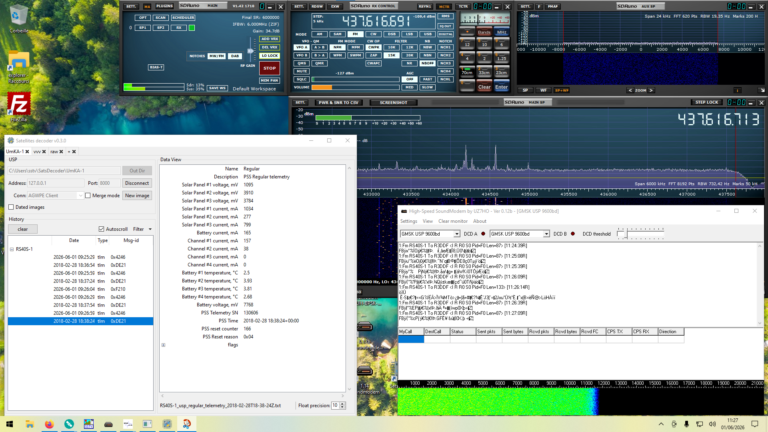Click the Address field 127.0.0.1
The height and width of the screenshot is (432, 768).
click(x=55, y=183)
